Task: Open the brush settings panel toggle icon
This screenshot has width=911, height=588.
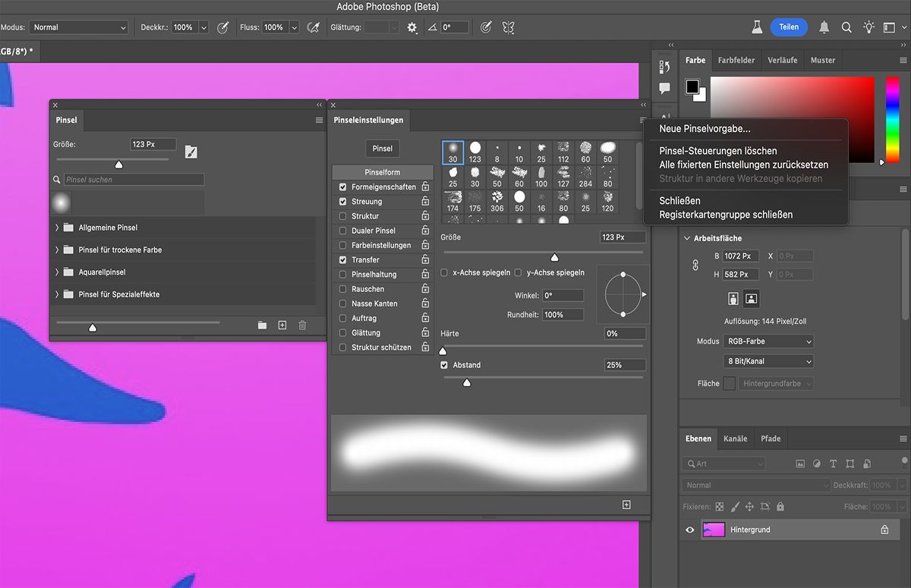Action: 191,153
